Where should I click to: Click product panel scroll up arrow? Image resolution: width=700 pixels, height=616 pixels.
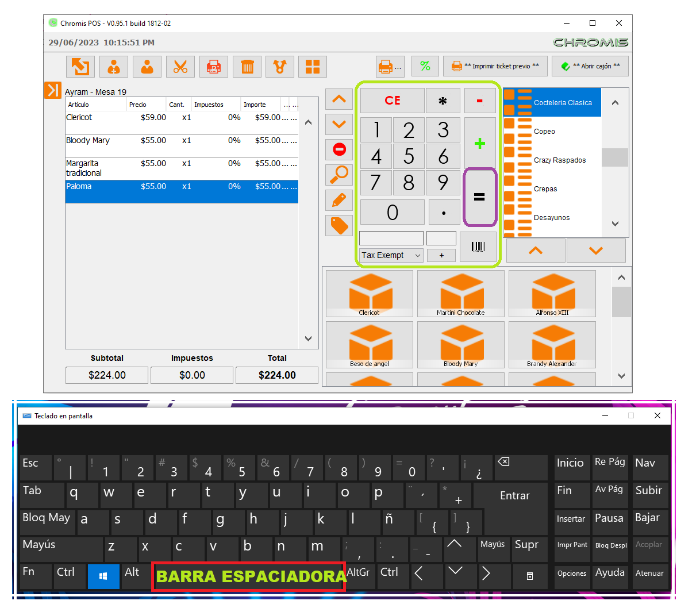pyautogui.click(x=621, y=278)
